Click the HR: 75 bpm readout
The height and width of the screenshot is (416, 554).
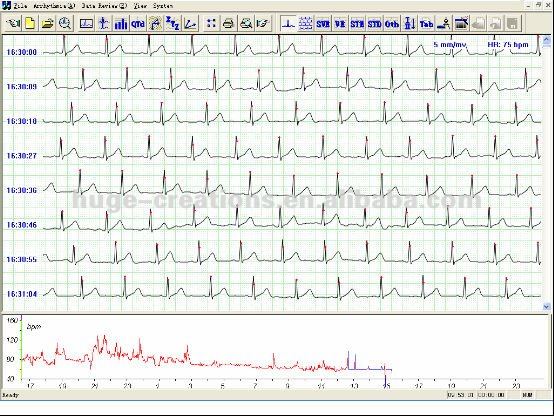click(508, 45)
